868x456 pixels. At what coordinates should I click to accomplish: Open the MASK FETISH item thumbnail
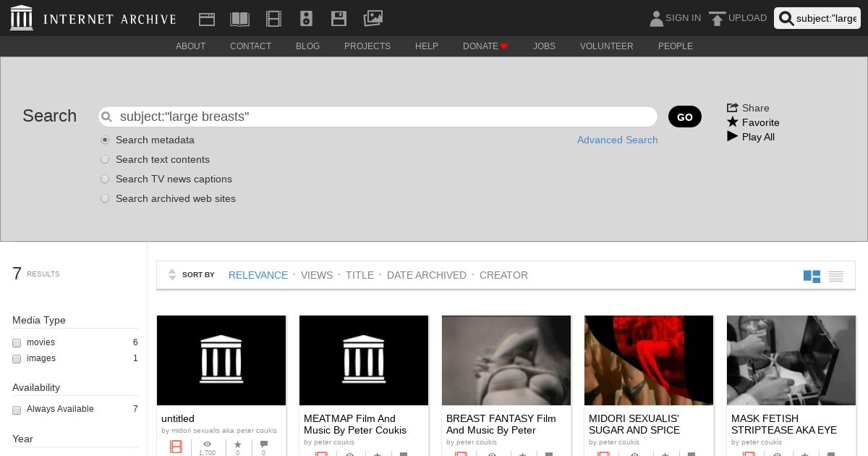pyautogui.click(x=791, y=360)
